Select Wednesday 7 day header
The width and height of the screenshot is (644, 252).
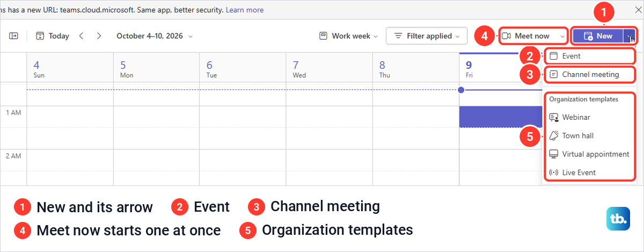pos(329,67)
